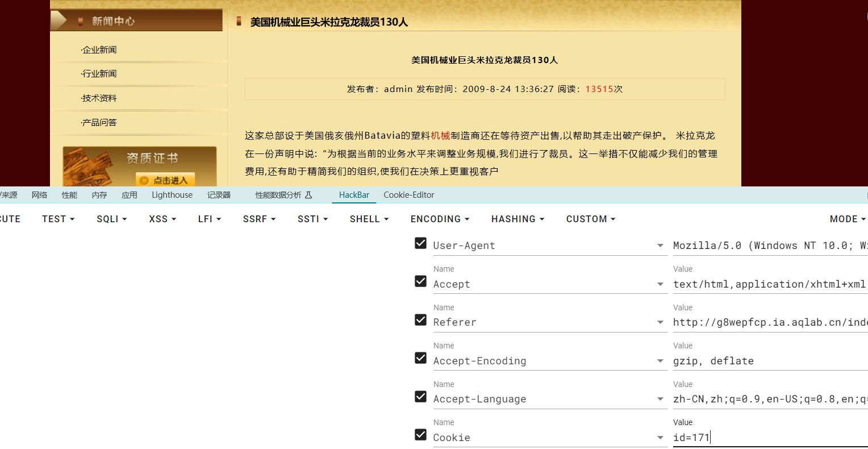This screenshot has height=449, width=868.
Task: Toggle the Accept header checkbox
Action: pyautogui.click(x=420, y=281)
